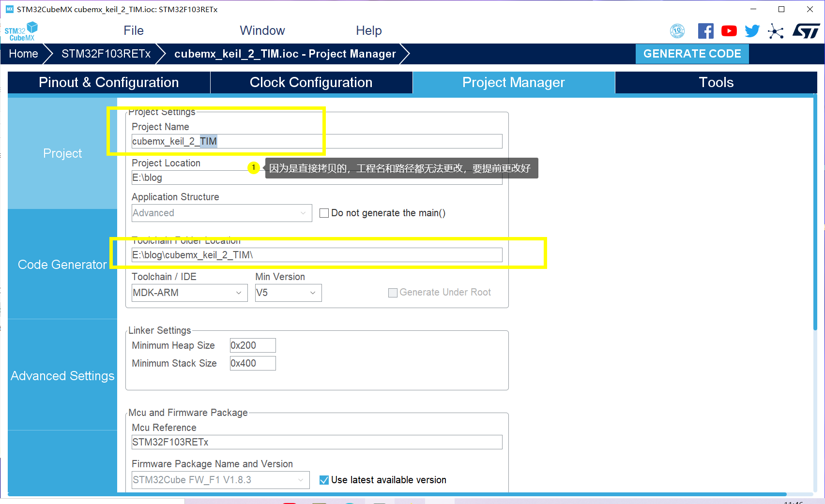Screen dimensions: 825x504
Task: Open the 10th anniversary badge icon
Action: [677, 31]
